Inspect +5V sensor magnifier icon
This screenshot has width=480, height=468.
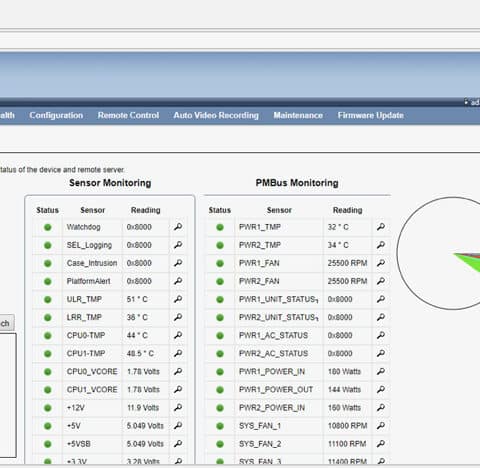pyautogui.click(x=178, y=425)
